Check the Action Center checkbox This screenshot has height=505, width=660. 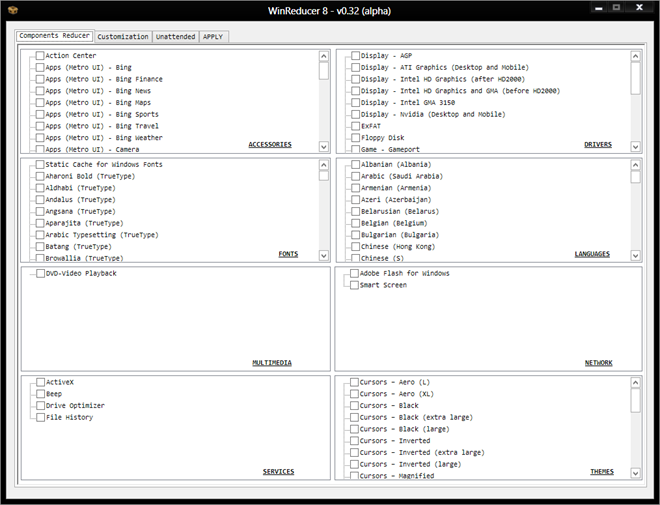coord(40,56)
